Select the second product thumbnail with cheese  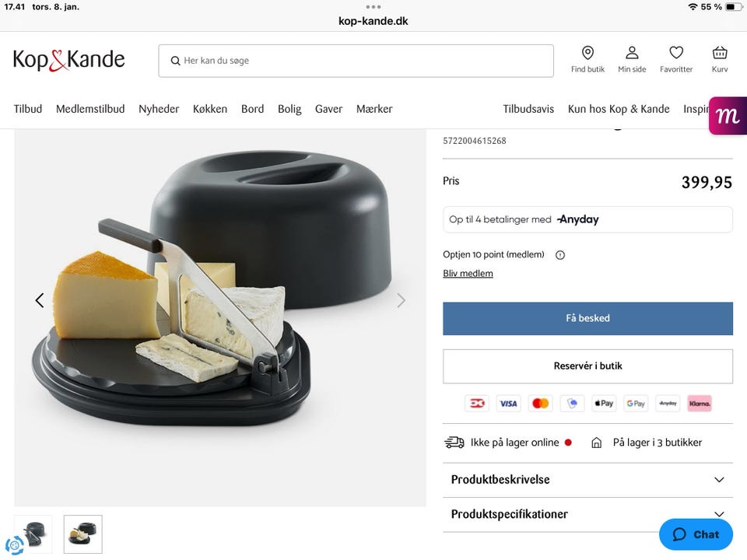(x=83, y=534)
